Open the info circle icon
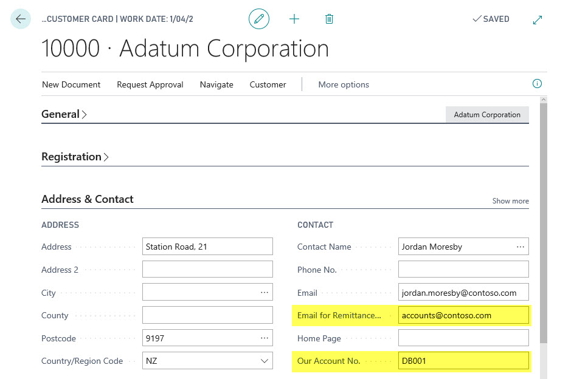The image size is (588, 379). pyautogui.click(x=537, y=84)
